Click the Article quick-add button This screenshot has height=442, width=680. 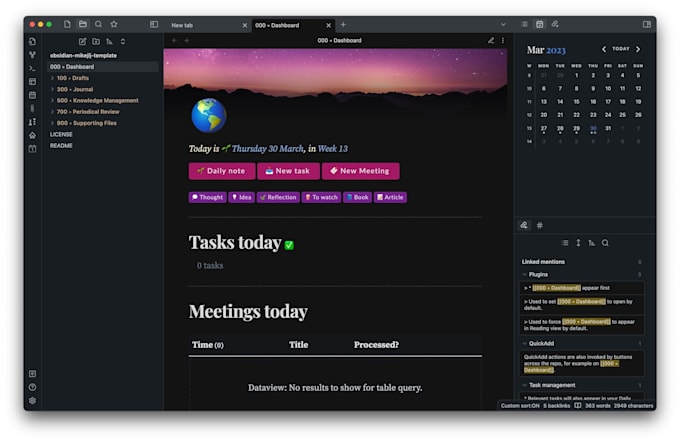click(x=390, y=197)
